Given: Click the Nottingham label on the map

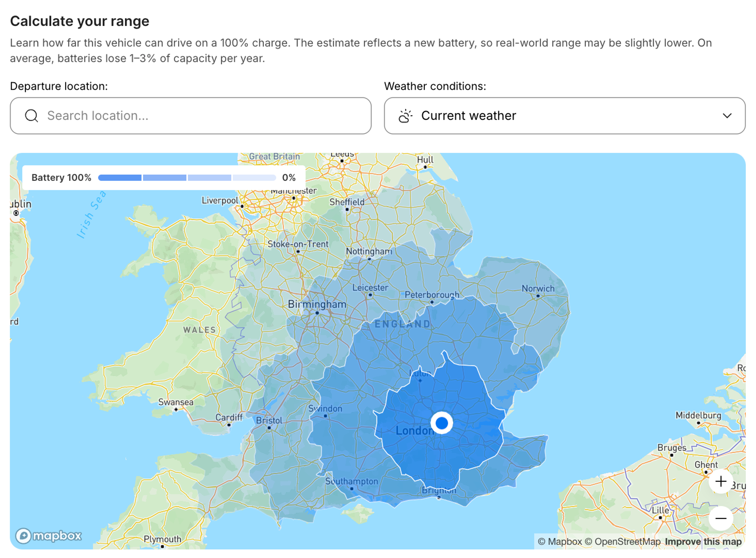Looking at the screenshot, I should (369, 252).
